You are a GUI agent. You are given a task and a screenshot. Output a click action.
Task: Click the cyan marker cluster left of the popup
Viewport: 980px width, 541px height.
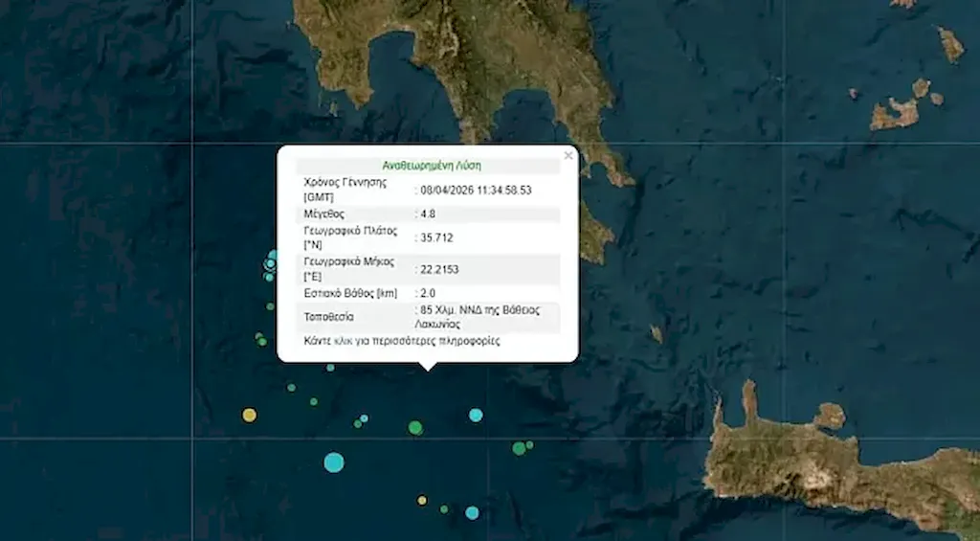pos(272,262)
